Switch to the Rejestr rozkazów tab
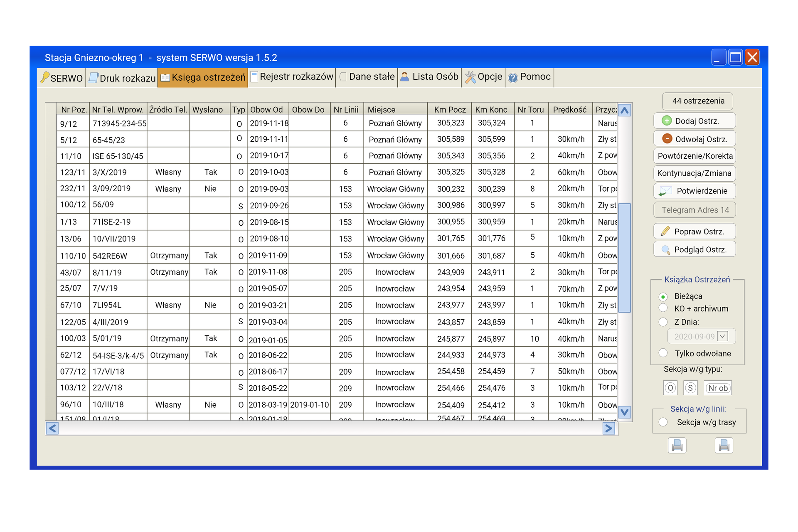Viewport: 798px width, 532px height. [292, 77]
